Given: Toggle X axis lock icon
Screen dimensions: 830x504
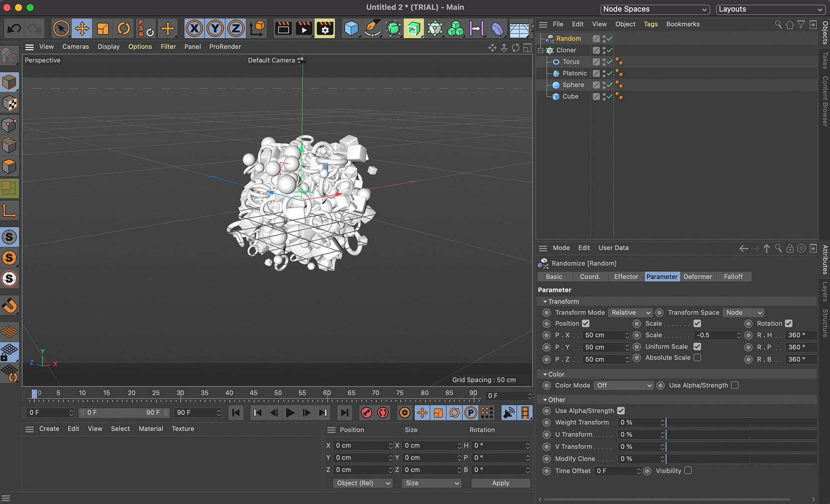Looking at the screenshot, I should 194,29.
